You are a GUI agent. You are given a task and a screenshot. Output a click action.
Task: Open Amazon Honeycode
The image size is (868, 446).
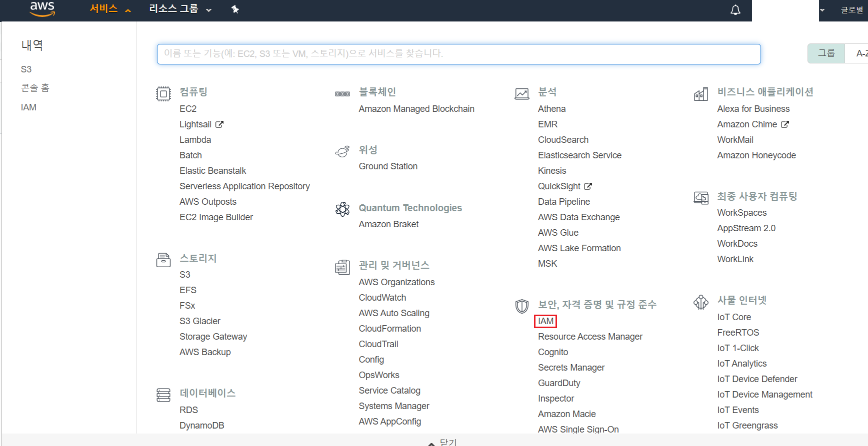click(x=756, y=155)
